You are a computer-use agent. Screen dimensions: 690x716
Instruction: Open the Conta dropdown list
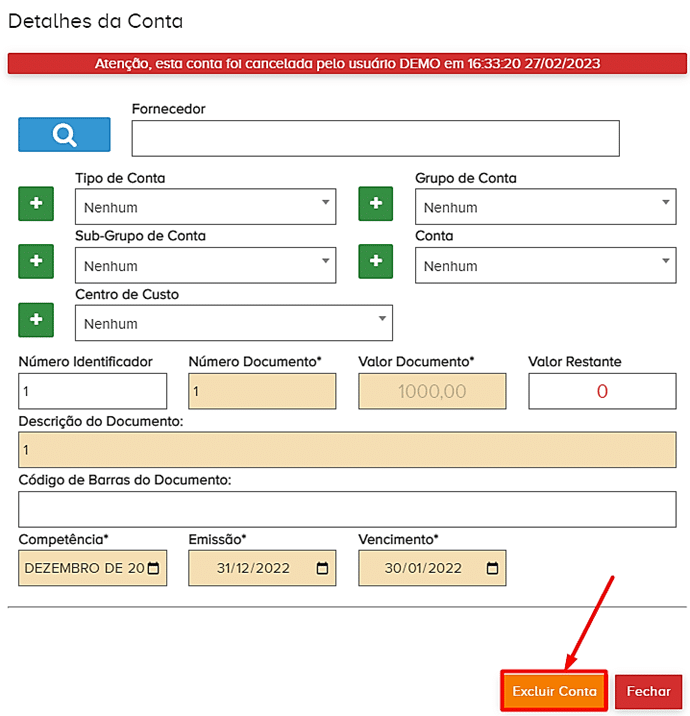(x=545, y=265)
